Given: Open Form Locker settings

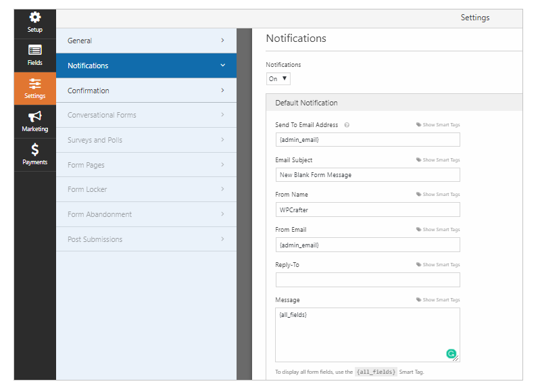Looking at the screenshot, I should [x=146, y=189].
